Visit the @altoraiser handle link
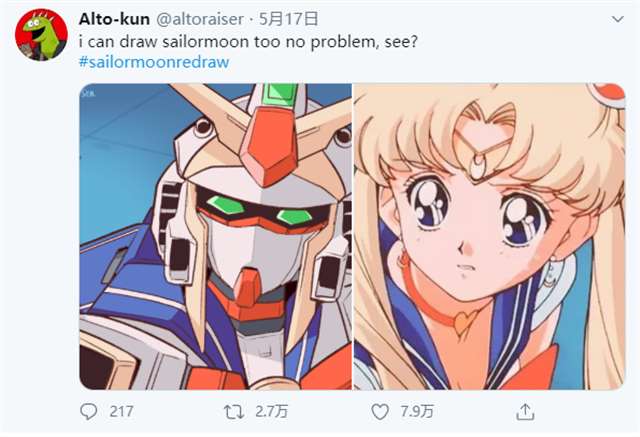This screenshot has width=640, height=437. tap(200, 19)
